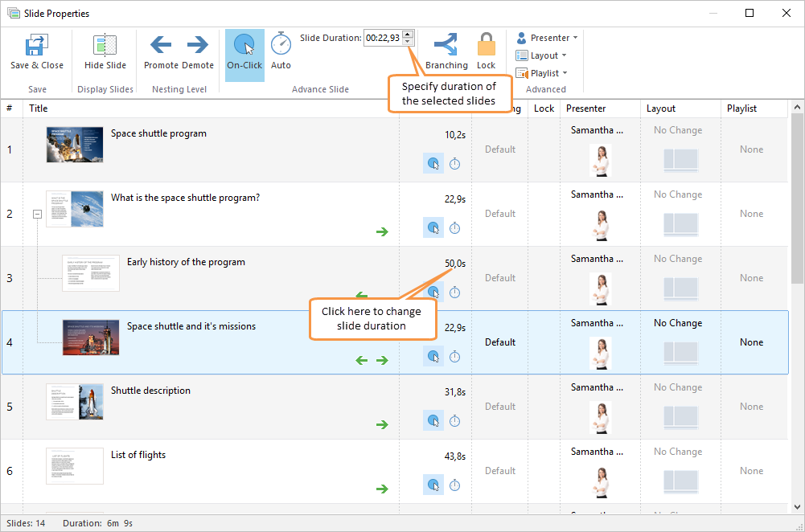Viewport: 805px width, 532px height.
Task: Click layout preview icon for slide 4
Action: pyautogui.click(x=681, y=353)
